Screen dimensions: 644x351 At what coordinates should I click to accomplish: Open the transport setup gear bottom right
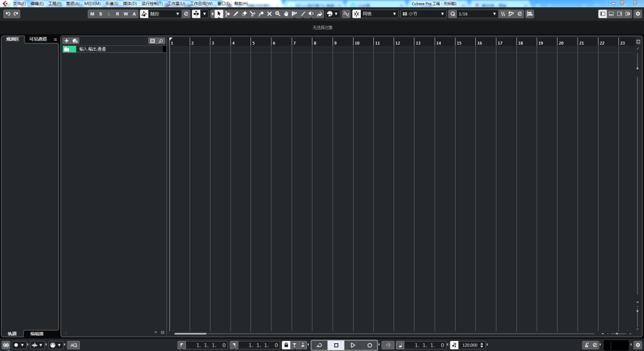coord(638,345)
